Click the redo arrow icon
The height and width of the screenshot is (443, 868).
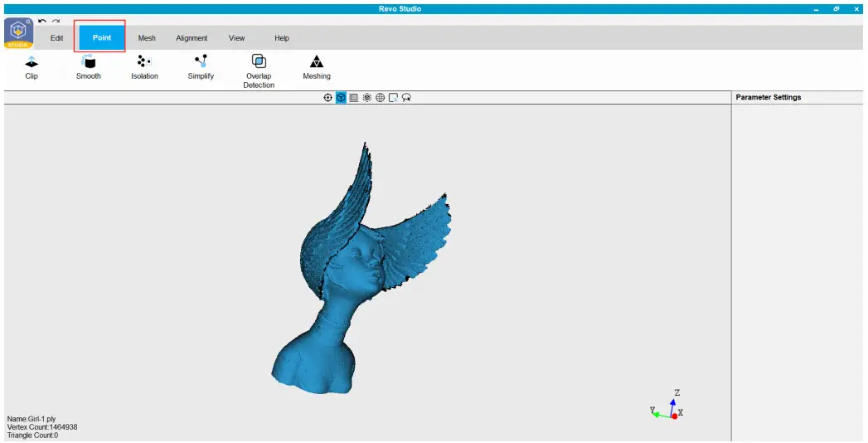point(56,22)
